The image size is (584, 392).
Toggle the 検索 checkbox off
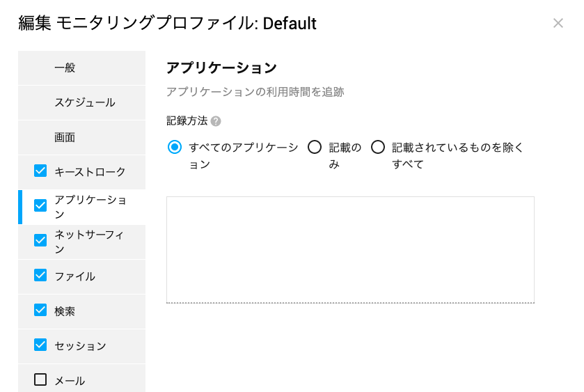pos(40,310)
